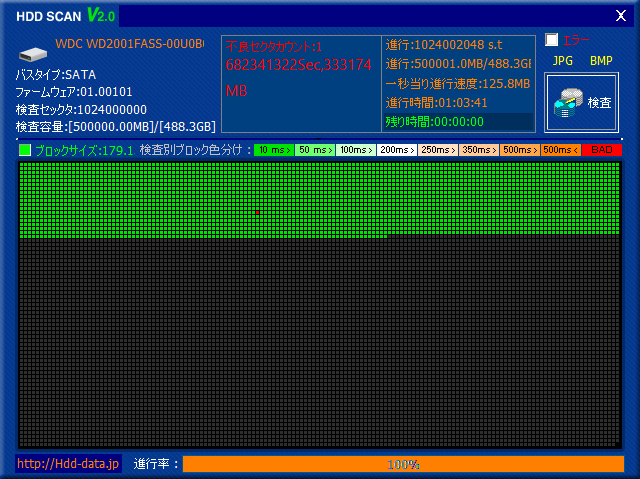The height and width of the screenshot is (479, 640).
Task: Close the HDD SCAN window
Action: (621, 16)
